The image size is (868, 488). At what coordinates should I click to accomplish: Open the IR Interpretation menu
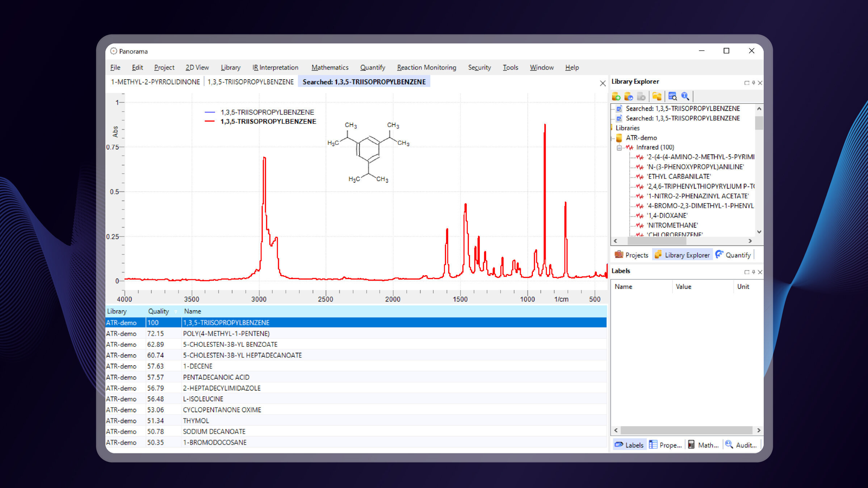tap(275, 67)
